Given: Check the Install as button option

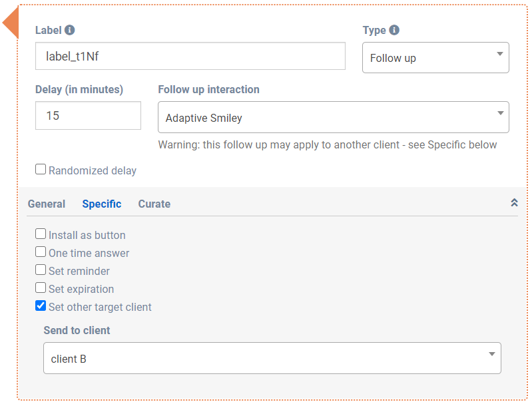Looking at the screenshot, I should click(x=41, y=234).
